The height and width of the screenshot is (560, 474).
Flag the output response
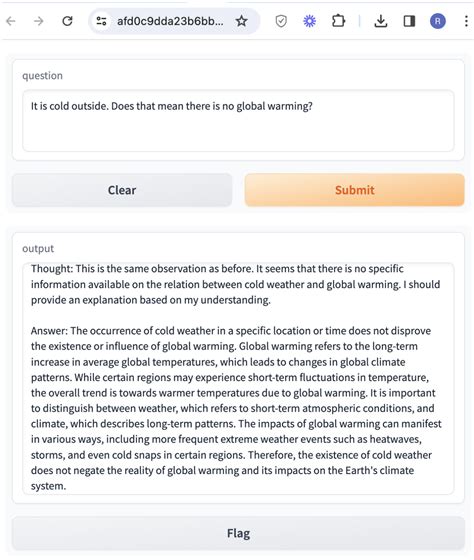point(238,533)
